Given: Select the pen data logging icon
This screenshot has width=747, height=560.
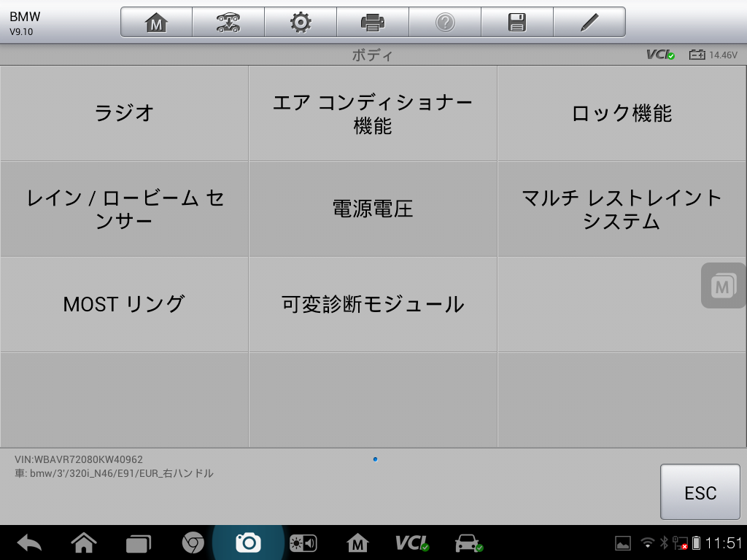Looking at the screenshot, I should tap(589, 21).
